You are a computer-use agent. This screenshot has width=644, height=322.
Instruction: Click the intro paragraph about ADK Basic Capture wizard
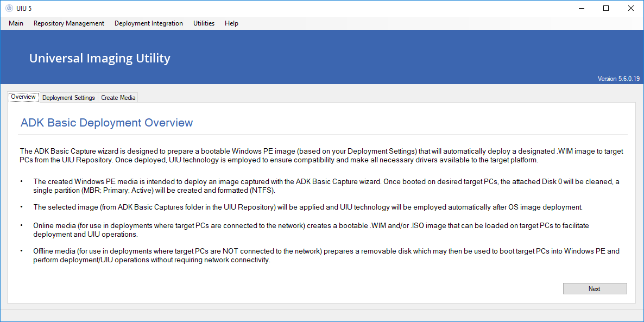click(320, 155)
